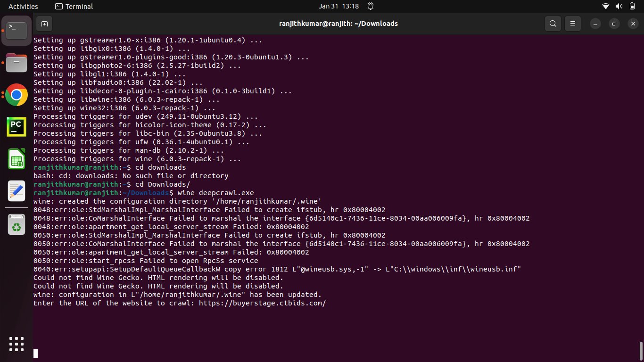Open PyCharm from the dock
Screen dimensions: 644x362
pos(17,127)
